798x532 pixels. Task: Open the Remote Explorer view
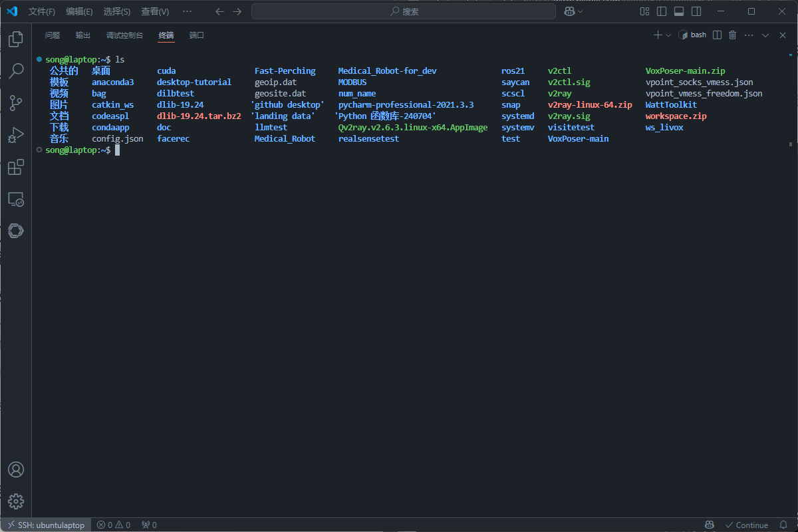(x=16, y=199)
